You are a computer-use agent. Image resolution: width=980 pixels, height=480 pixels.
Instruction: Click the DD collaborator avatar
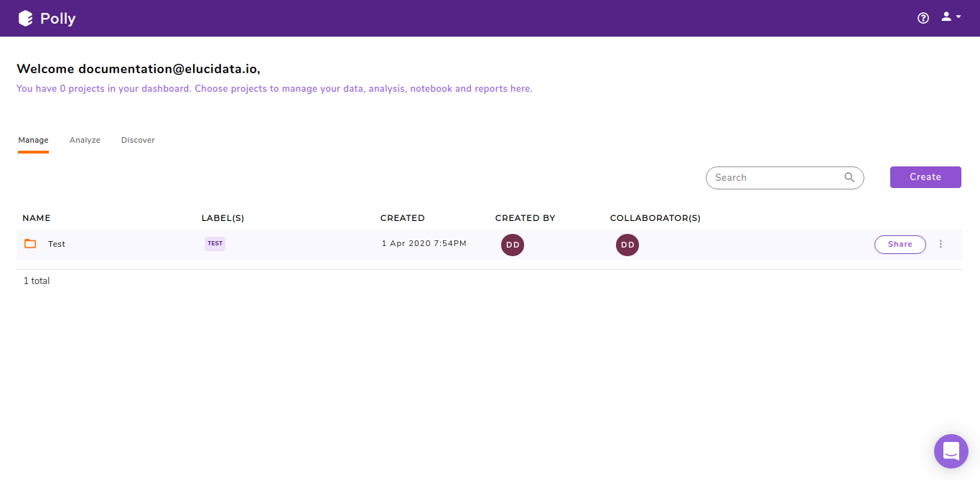(x=627, y=245)
